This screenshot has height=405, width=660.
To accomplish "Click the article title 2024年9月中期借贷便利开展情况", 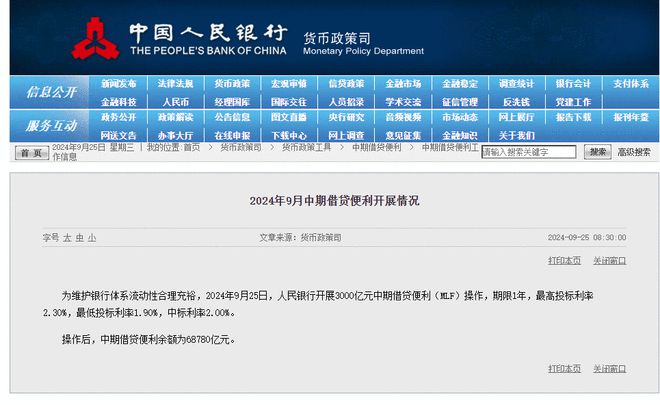I will (x=334, y=201).
